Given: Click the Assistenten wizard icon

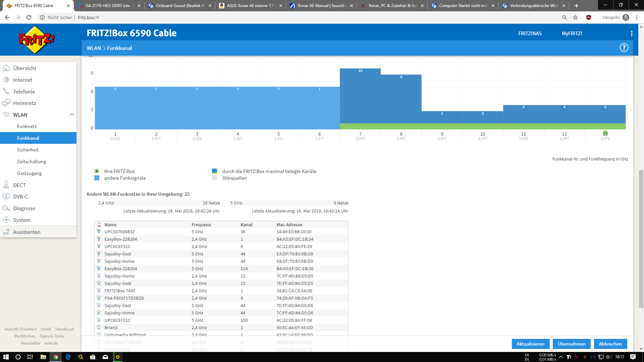Looking at the screenshot, I should [x=6, y=232].
